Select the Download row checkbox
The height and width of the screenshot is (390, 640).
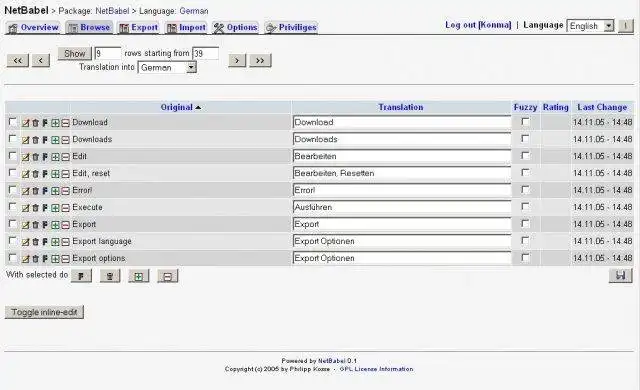tap(13, 122)
